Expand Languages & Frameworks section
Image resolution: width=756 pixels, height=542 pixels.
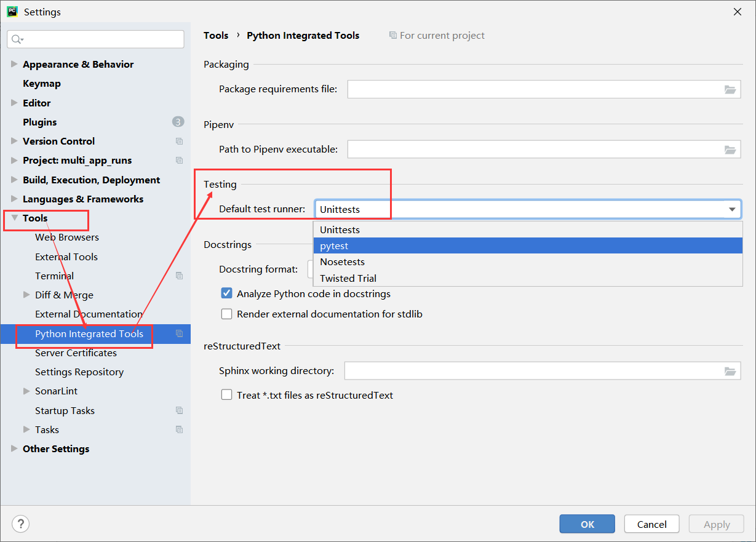pos(14,199)
